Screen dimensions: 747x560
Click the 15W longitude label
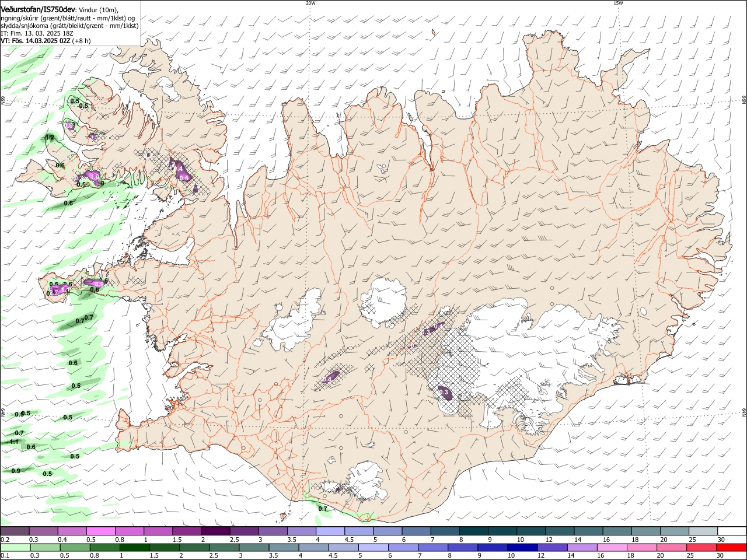point(618,3)
